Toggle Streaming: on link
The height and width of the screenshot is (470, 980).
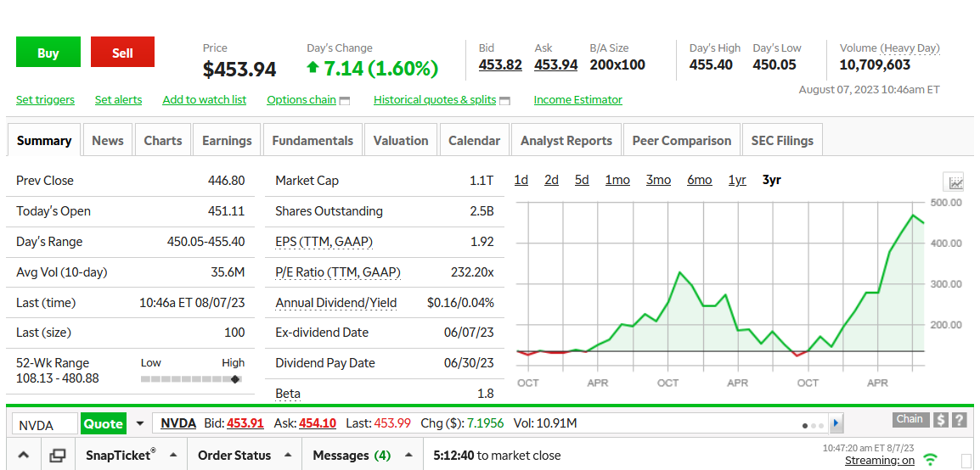coord(879,461)
